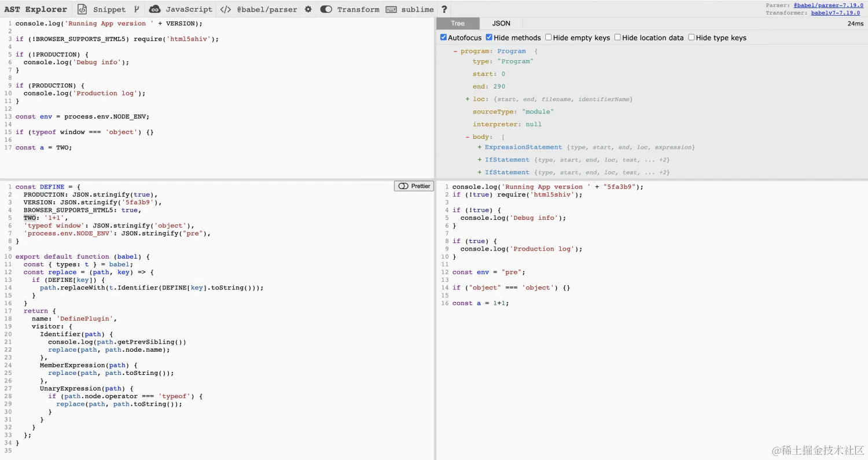
Task: Click the line with require('html5shiv') in source editor
Action: tap(117, 39)
